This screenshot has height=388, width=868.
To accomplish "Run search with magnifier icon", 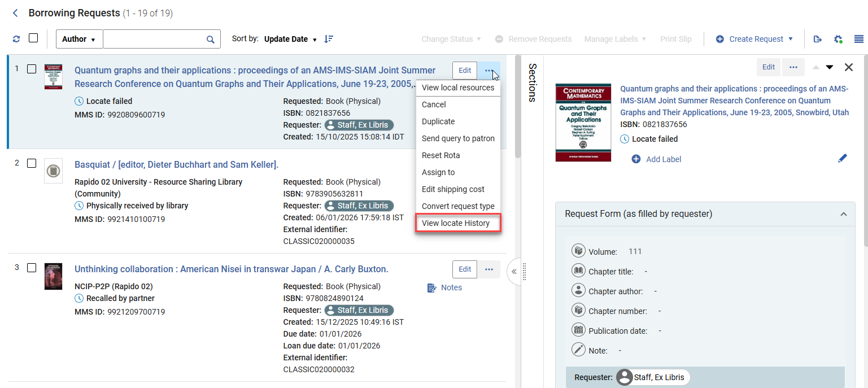I will 211,39.
